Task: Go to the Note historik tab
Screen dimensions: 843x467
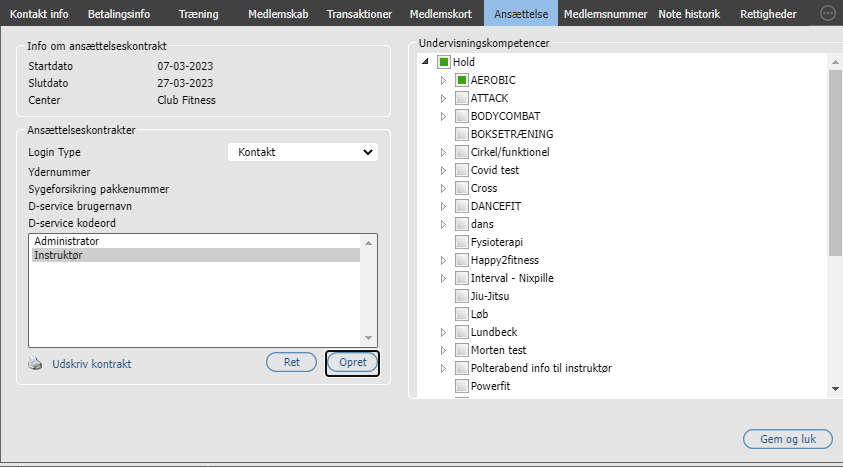Action: pos(689,14)
